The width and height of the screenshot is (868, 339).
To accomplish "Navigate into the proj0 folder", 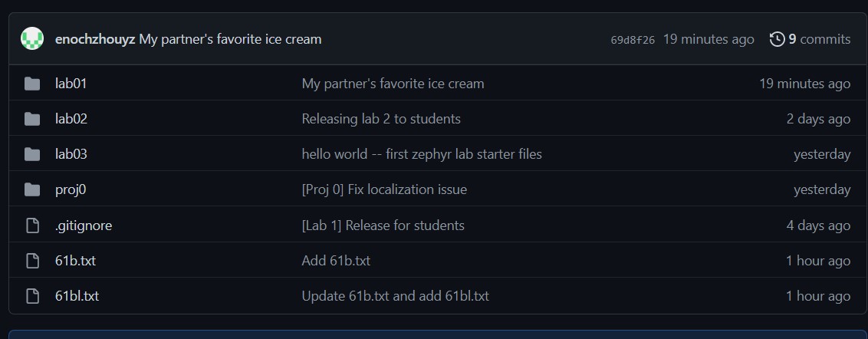I will point(71,189).
